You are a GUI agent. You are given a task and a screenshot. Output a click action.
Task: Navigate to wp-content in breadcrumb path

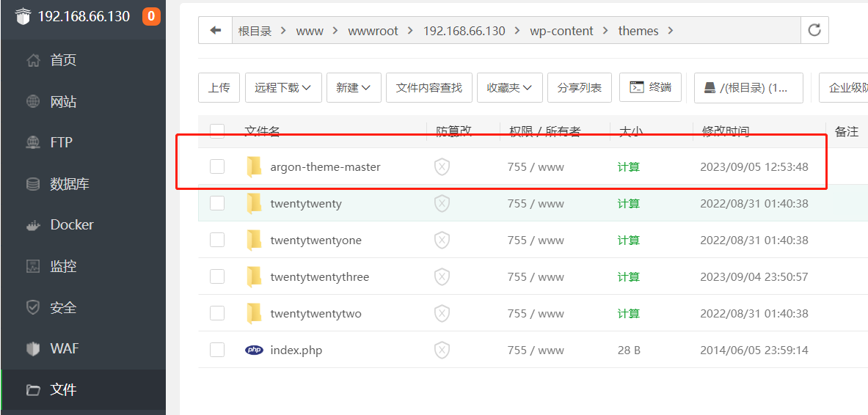561,31
